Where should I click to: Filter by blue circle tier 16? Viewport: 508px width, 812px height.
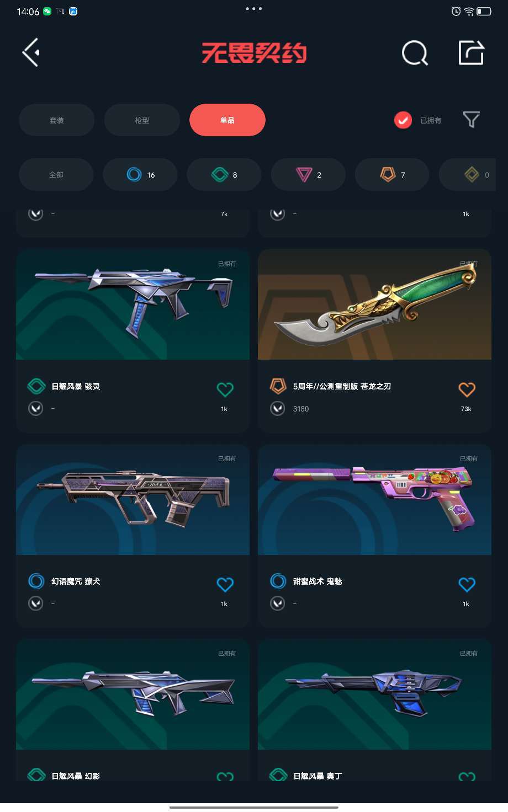pyautogui.click(x=140, y=174)
